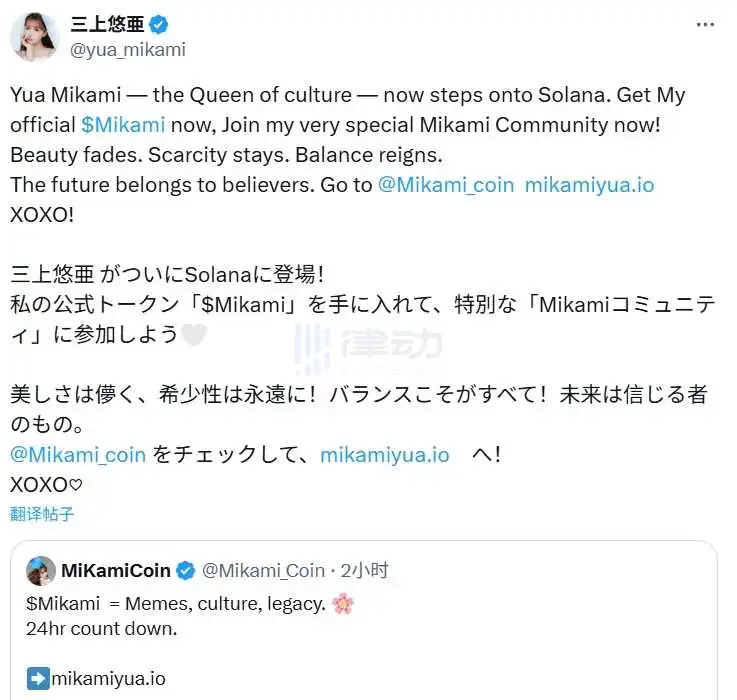This screenshot has width=737, height=700.
Task: Visit mikamiyua.io link after 'Go to'
Action: pyautogui.click(x=589, y=185)
